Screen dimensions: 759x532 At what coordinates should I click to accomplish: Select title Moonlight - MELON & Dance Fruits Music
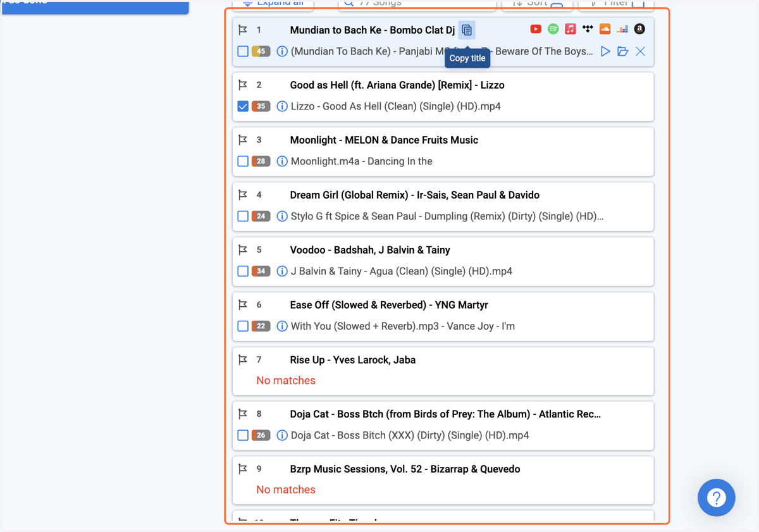[x=384, y=140]
